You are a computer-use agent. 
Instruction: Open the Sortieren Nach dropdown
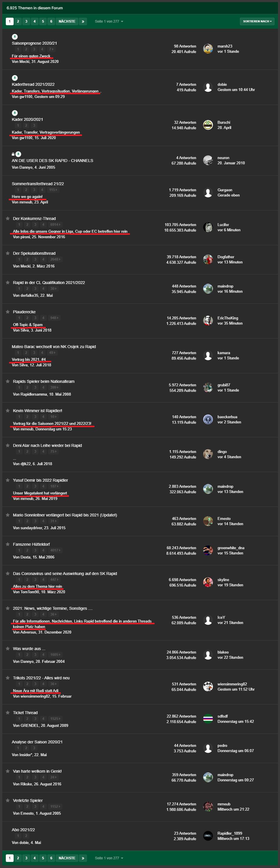pos(257,21)
